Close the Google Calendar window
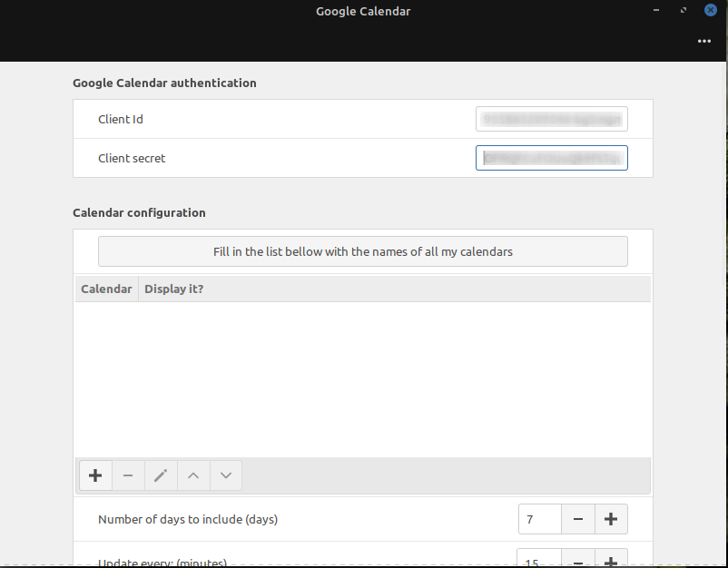 pos(711,10)
